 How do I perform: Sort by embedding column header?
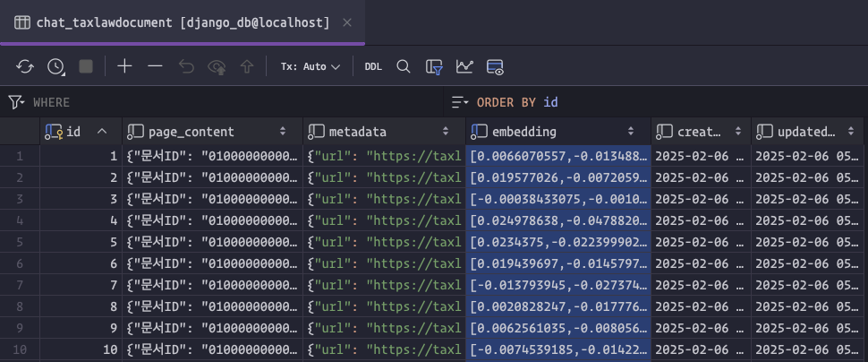coord(558,132)
